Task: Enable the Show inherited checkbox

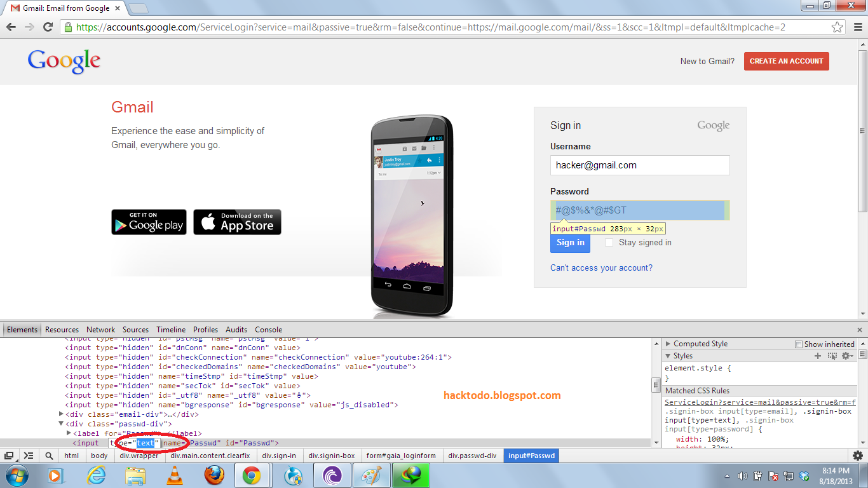Action: 799,344
